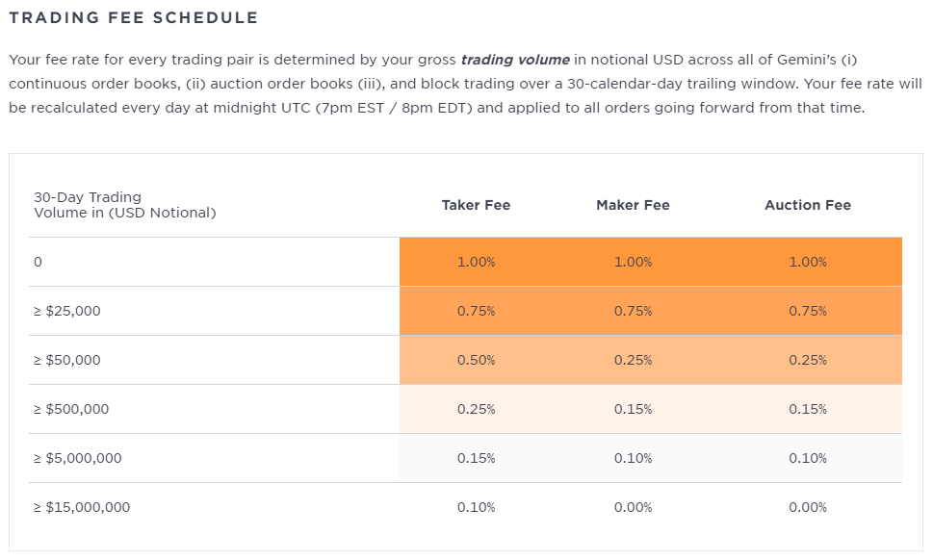This screenshot has height=560, width=933.
Task: Click the 0.25% Auction Fee cell
Action: 808,360
